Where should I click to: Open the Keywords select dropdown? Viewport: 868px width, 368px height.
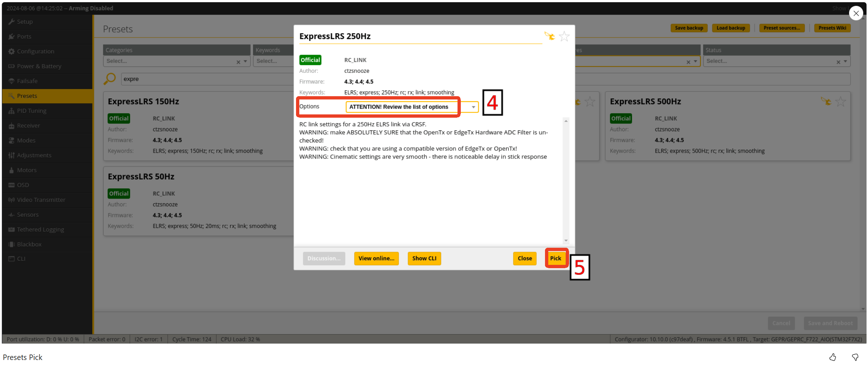274,61
